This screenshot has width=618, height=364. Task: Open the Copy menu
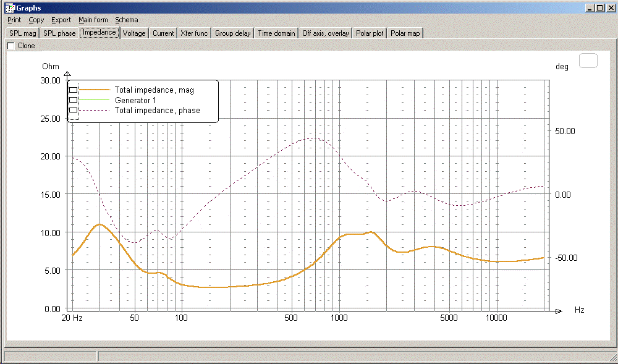[x=36, y=20]
